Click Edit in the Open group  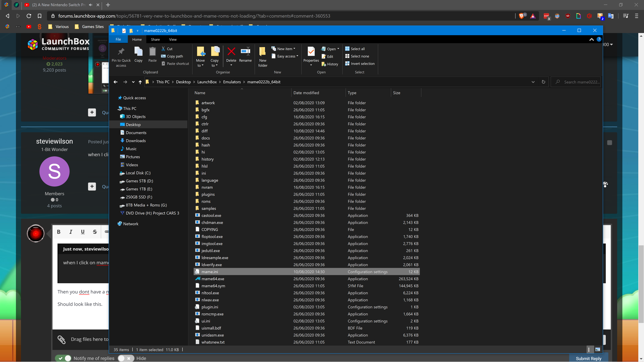point(328,56)
